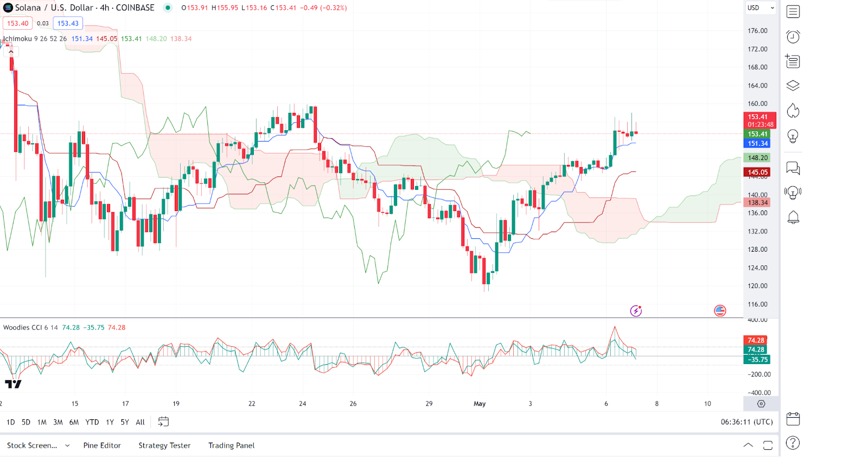Select the 5Y date range

pyautogui.click(x=125, y=422)
